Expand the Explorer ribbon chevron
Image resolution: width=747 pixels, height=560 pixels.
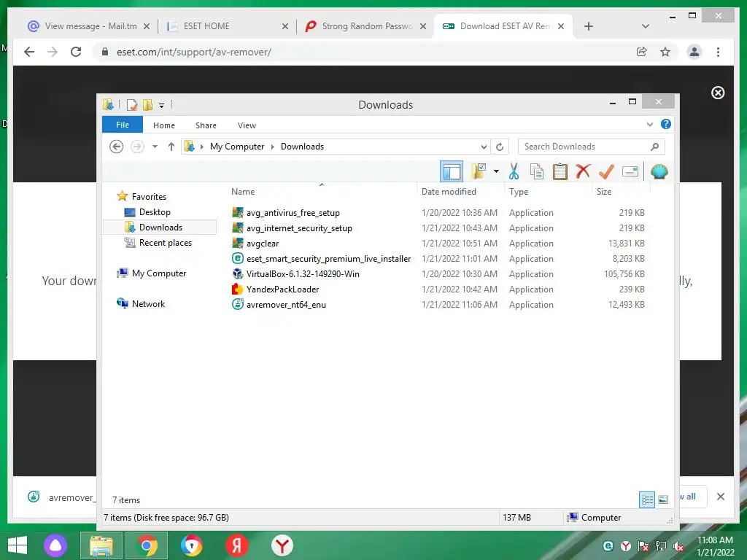pyautogui.click(x=649, y=124)
